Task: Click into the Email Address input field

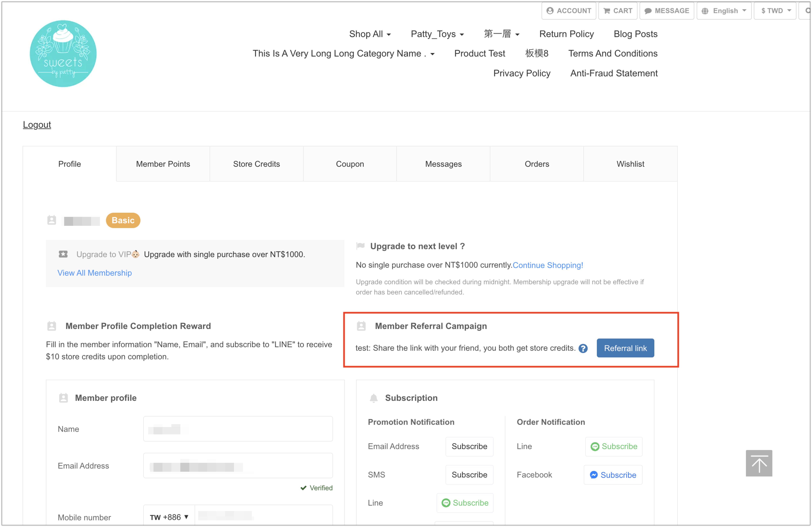Action: [x=238, y=466]
